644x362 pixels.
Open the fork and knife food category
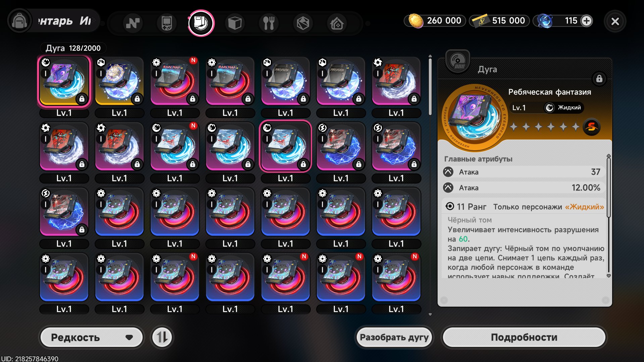pyautogui.click(x=269, y=23)
